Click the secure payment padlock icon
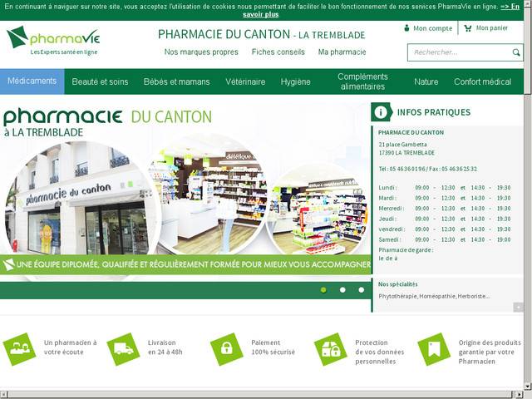The height and width of the screenshot is (399, 532). (x=227, y=349)
